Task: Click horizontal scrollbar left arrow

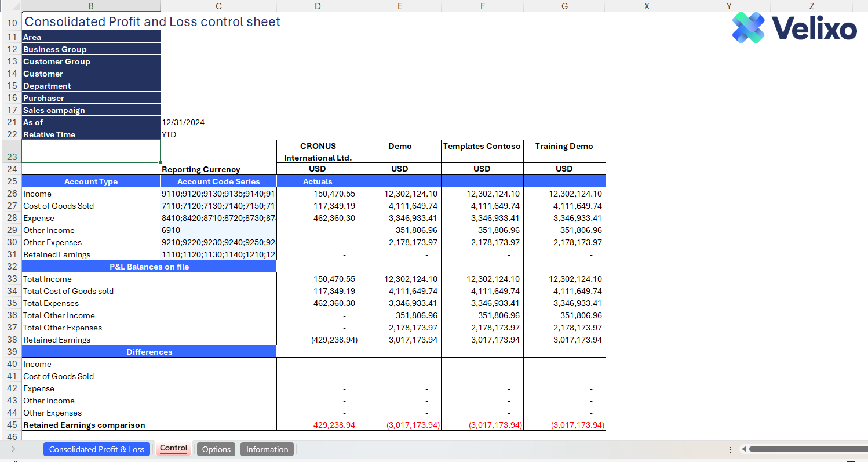Action: [744, 449]
